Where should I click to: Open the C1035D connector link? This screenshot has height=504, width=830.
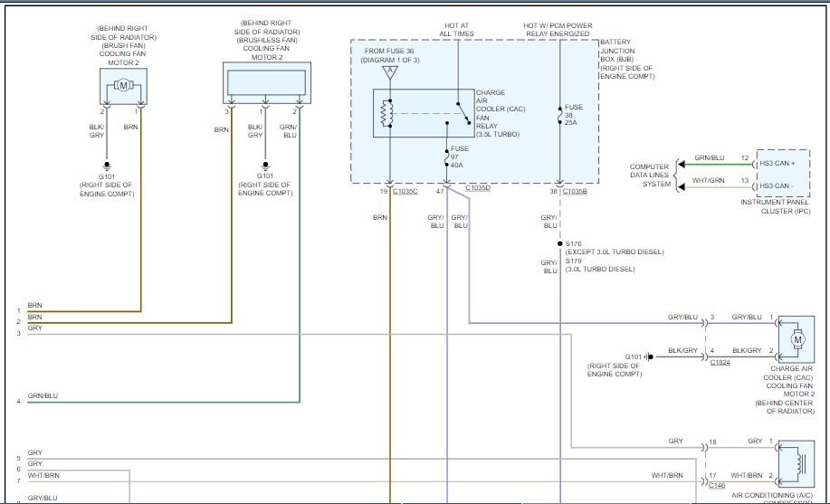coord(477,188)
